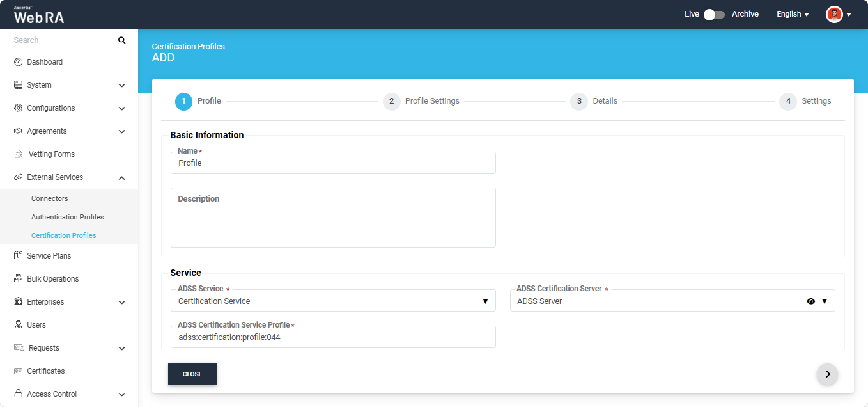Click the Agreements handshake icon
Screen dimensions: 868x407
(18, 131)
